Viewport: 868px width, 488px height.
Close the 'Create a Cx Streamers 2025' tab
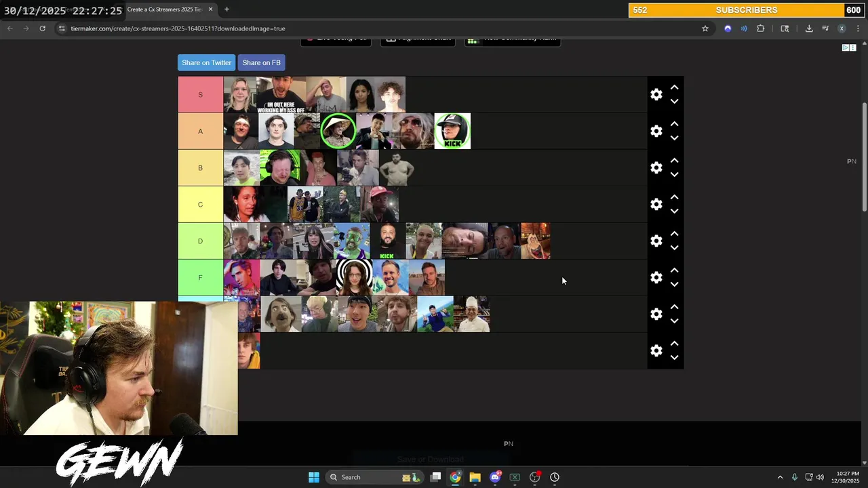[x=210, y=9]
